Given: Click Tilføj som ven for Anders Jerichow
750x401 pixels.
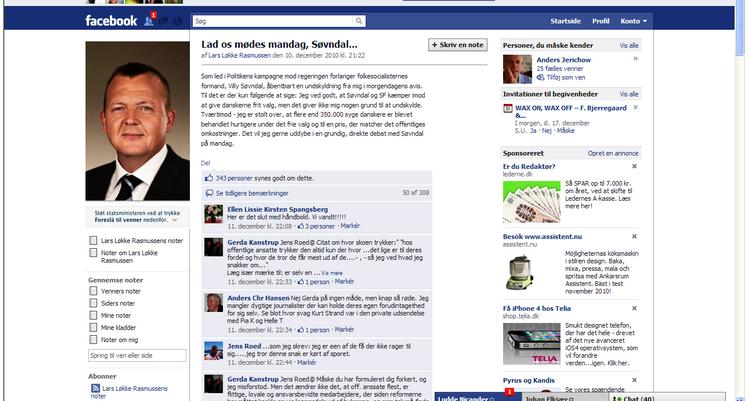Looking at the screenshot, I should [x=566, y=77].
